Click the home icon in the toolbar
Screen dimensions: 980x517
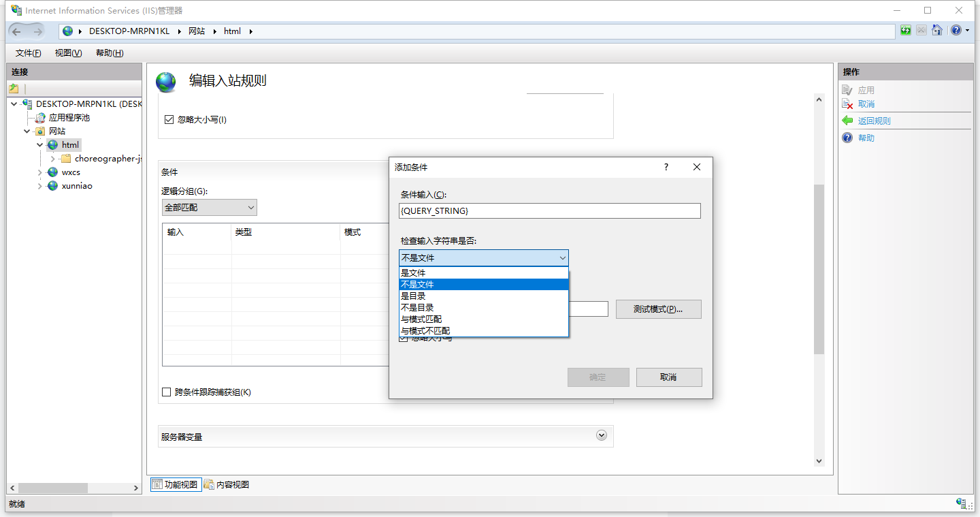coord(938,30)
